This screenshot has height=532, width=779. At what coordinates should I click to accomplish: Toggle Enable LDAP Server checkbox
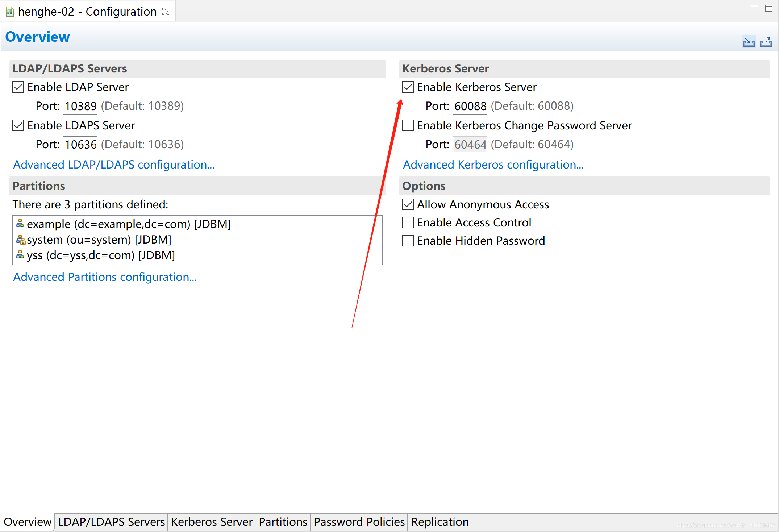pos(18,87)
